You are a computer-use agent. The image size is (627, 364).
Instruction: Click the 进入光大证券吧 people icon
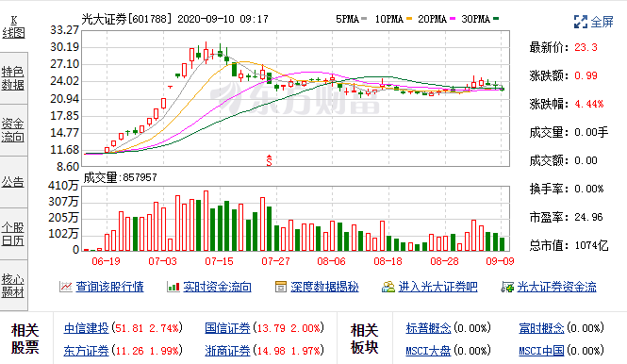pos(388,287)
